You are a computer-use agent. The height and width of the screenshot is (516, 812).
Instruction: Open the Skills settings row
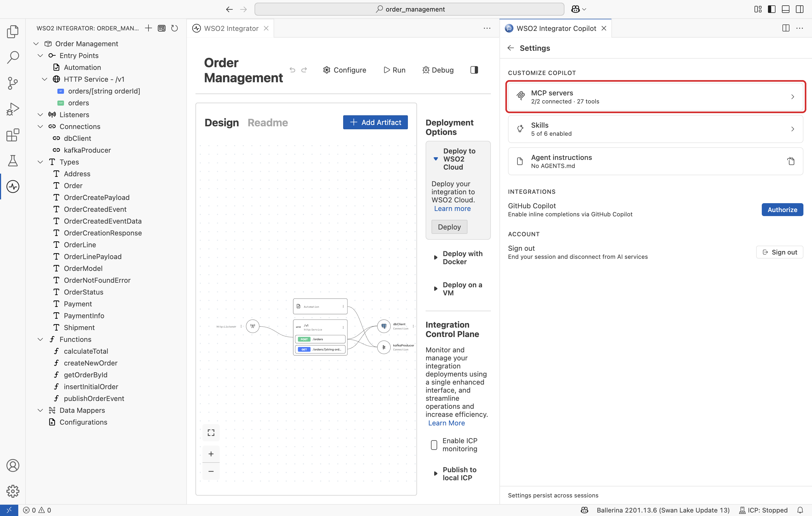coord(655,129)
